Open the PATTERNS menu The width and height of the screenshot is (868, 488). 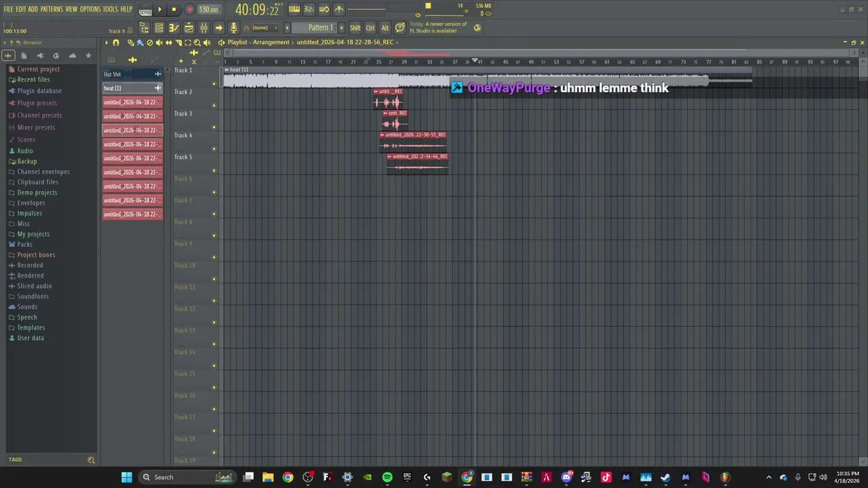52,9
